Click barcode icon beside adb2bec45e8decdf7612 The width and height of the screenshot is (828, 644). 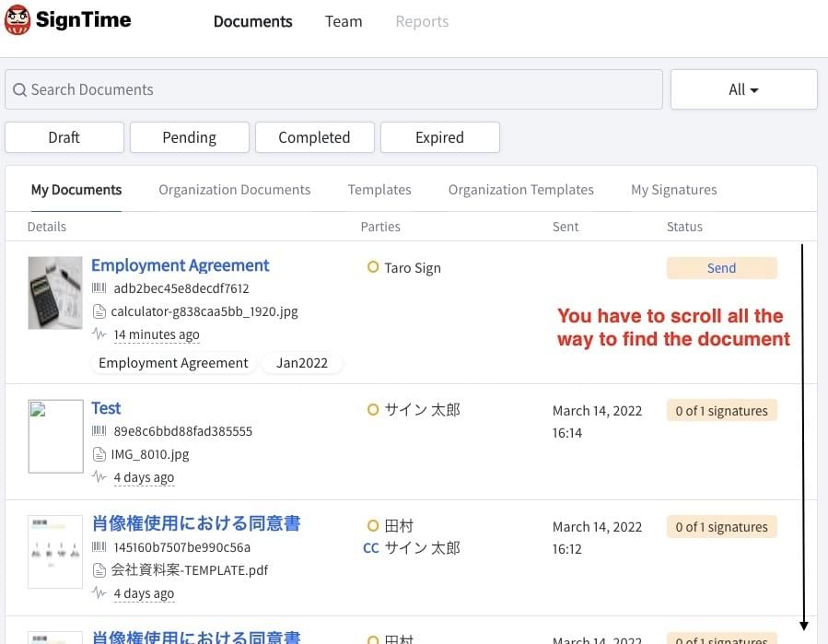click(x=99, y=288)
